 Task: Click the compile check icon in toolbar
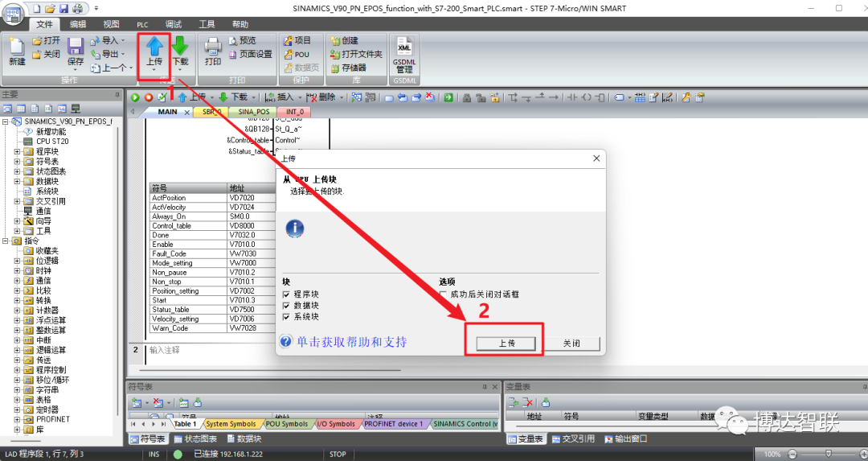162,97
